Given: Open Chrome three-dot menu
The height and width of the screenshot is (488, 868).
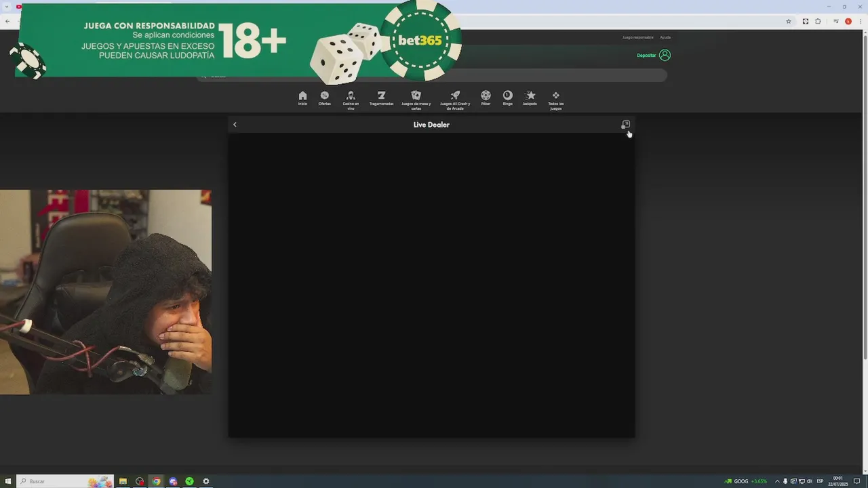Looking at the screenshot, I should [x=860, y=21].
